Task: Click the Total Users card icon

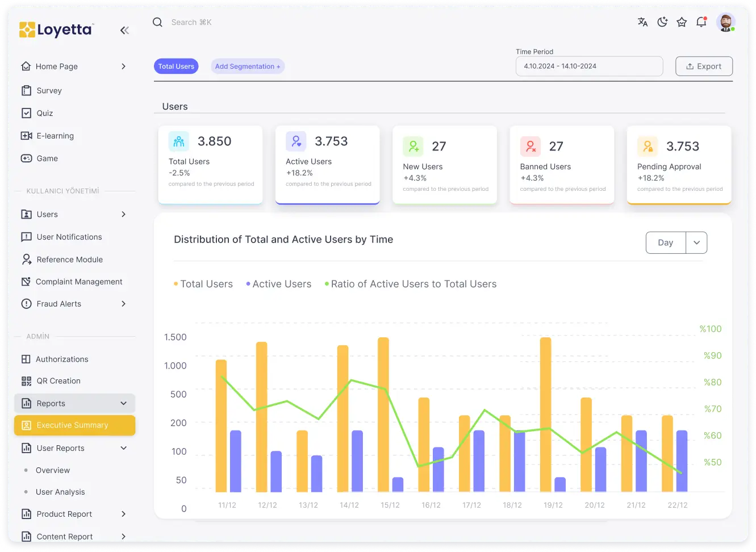Action: pos(179,141)
